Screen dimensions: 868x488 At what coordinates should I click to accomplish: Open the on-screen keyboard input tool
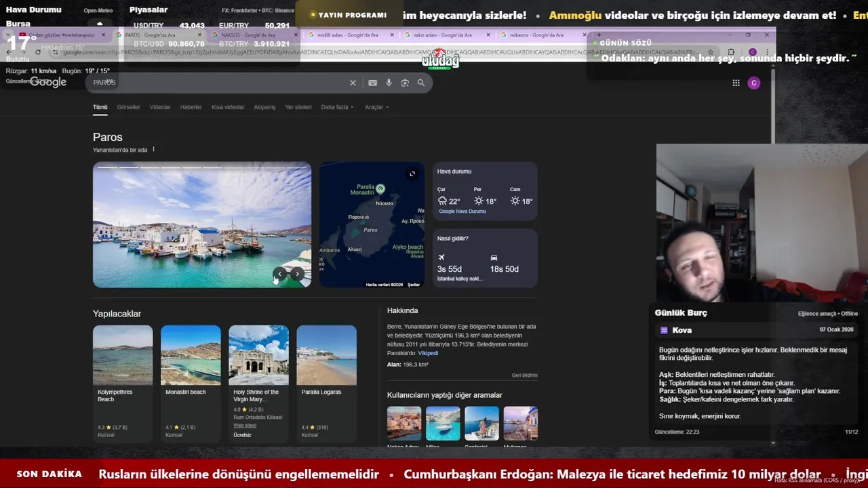(x=372, y=83)
